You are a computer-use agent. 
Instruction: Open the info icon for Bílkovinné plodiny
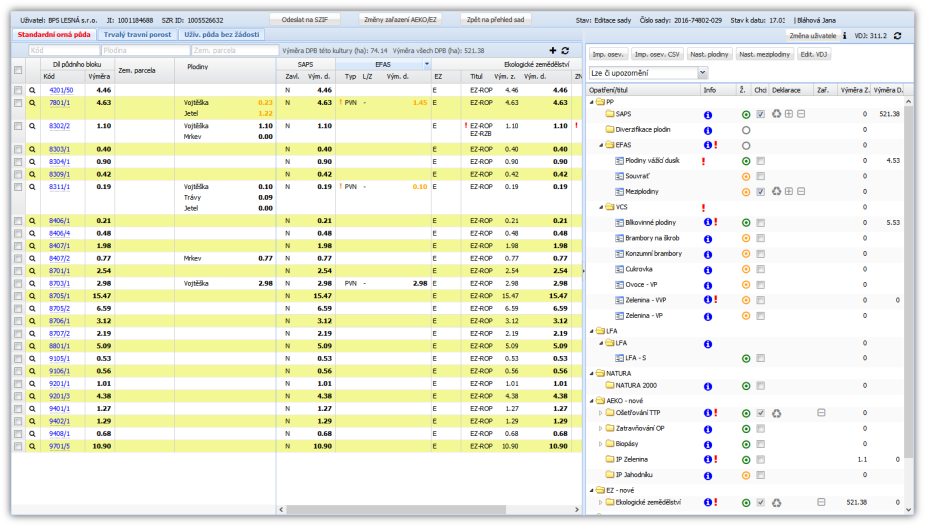pos(707,222)
